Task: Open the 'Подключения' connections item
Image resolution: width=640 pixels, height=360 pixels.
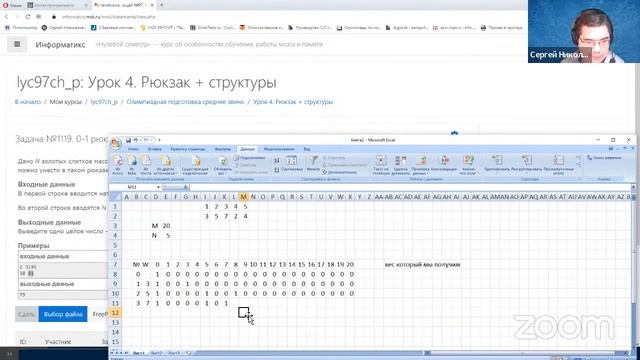Action: (x=249, y=158)
